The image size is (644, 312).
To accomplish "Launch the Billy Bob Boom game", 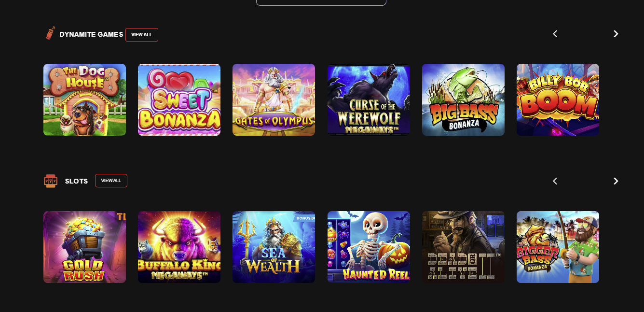I will click(x=558, y=100).
